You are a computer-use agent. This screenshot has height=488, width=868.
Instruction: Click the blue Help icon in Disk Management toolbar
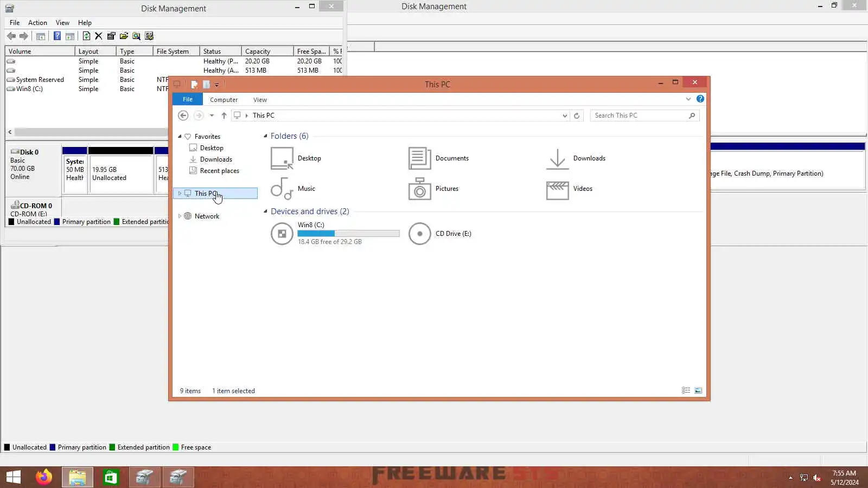click(57, 36)
